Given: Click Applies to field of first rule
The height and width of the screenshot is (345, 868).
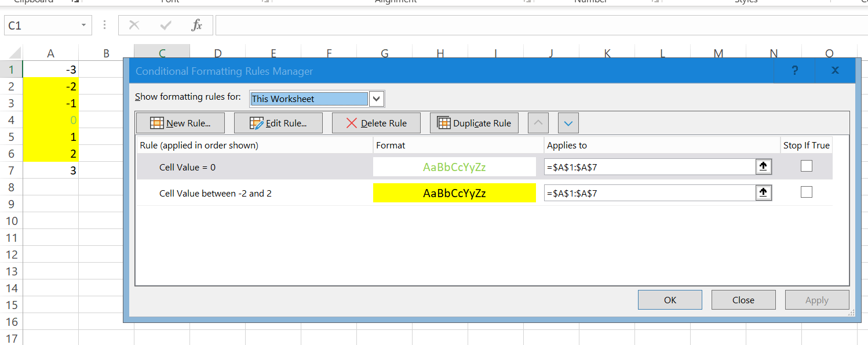Looking at the screenshot, I should pos(649,167).
